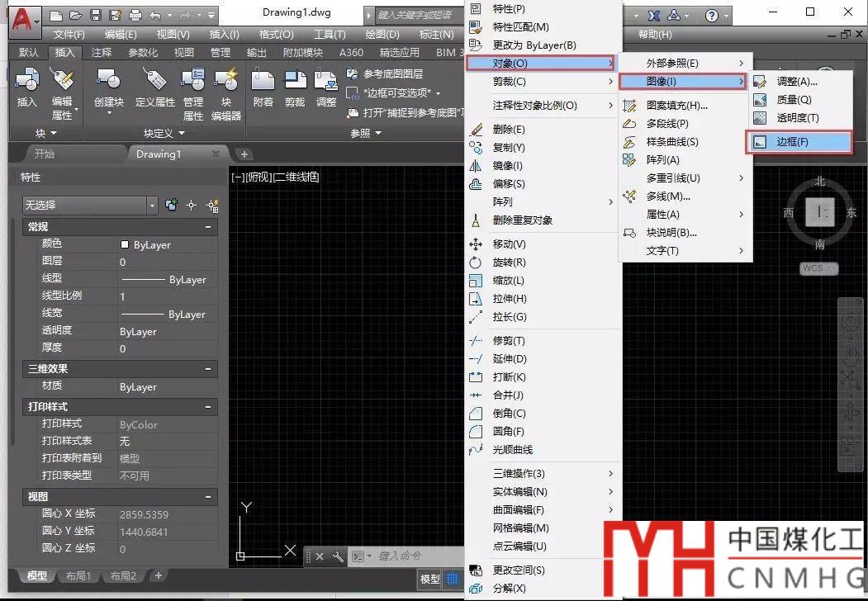
Task: Click the Save icon in quick access toolbar
Action: click(x=95, y=15)
